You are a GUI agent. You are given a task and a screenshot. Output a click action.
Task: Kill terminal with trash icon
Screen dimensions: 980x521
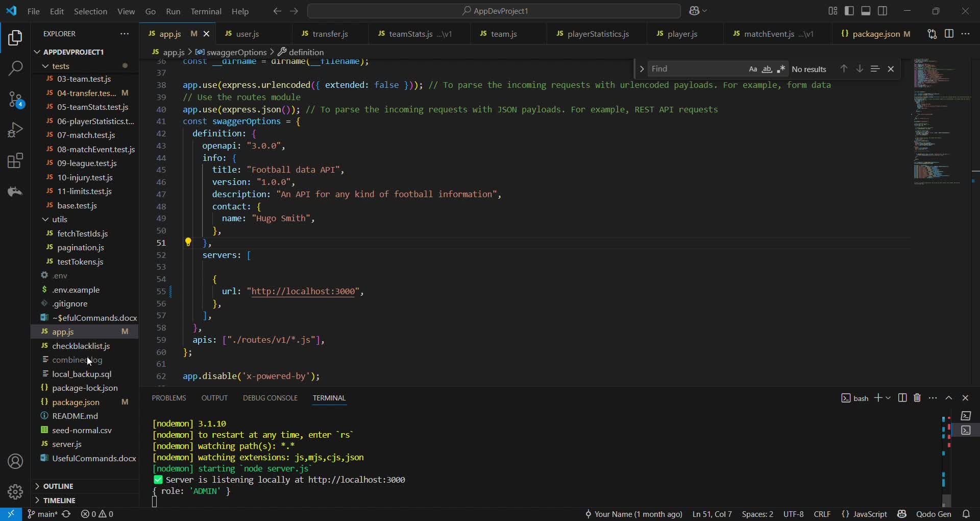[x=917, y=398]
